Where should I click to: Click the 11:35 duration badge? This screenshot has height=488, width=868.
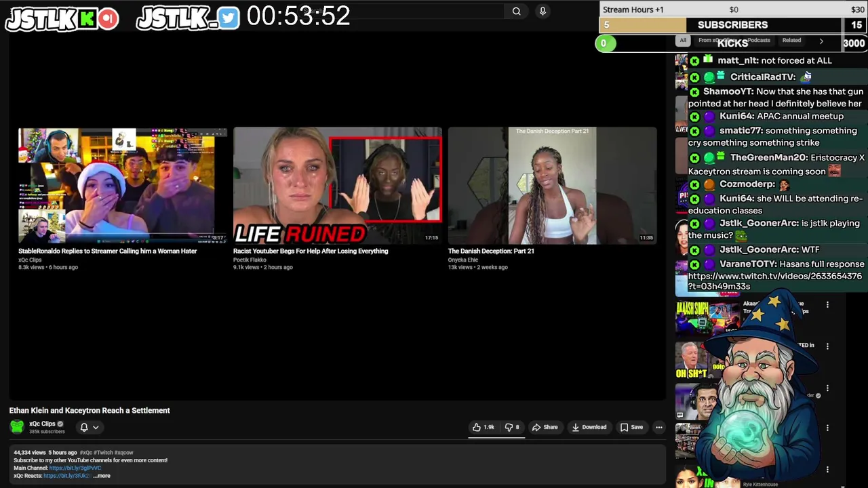tap(646, 238)
